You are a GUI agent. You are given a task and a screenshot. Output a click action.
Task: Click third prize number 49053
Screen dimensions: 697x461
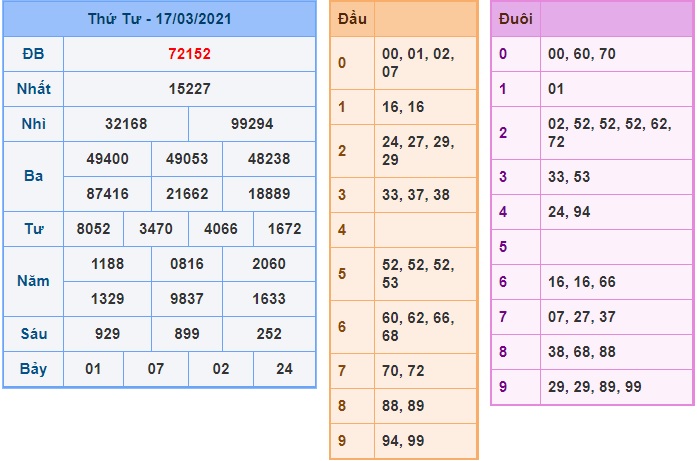[x=187, y=159]
